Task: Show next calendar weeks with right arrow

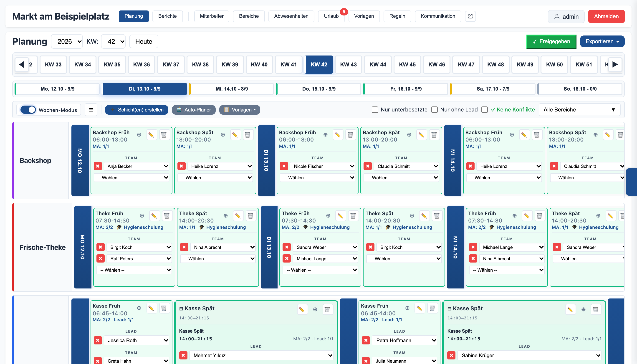Action: click(615, 65)
